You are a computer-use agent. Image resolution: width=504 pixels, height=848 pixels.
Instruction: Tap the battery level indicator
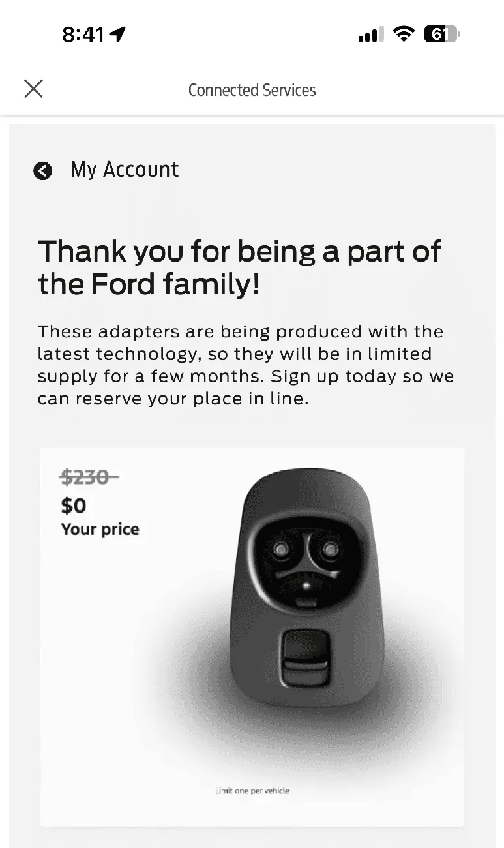(x=441, y=34)
